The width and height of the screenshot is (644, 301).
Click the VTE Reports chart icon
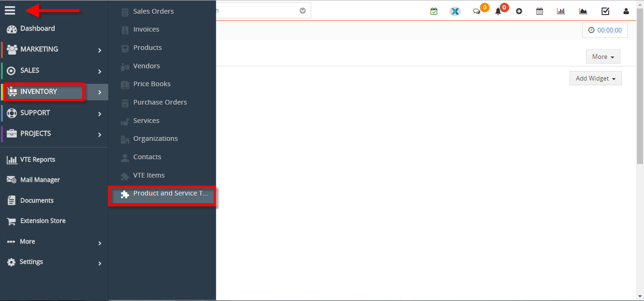pos(12,160)
